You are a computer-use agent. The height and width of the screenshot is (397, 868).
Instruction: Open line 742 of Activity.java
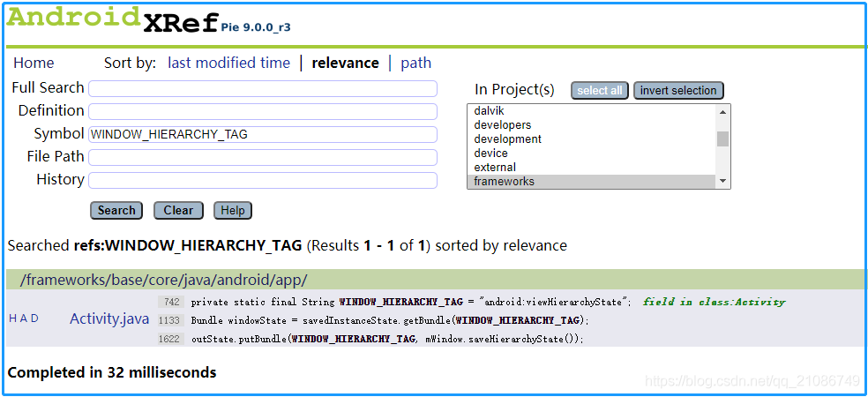pyautogui.click(x=172, y=302)
